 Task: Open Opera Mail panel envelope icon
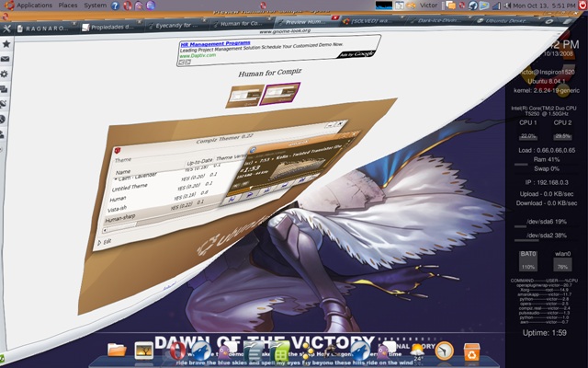[x=6, y=59]
